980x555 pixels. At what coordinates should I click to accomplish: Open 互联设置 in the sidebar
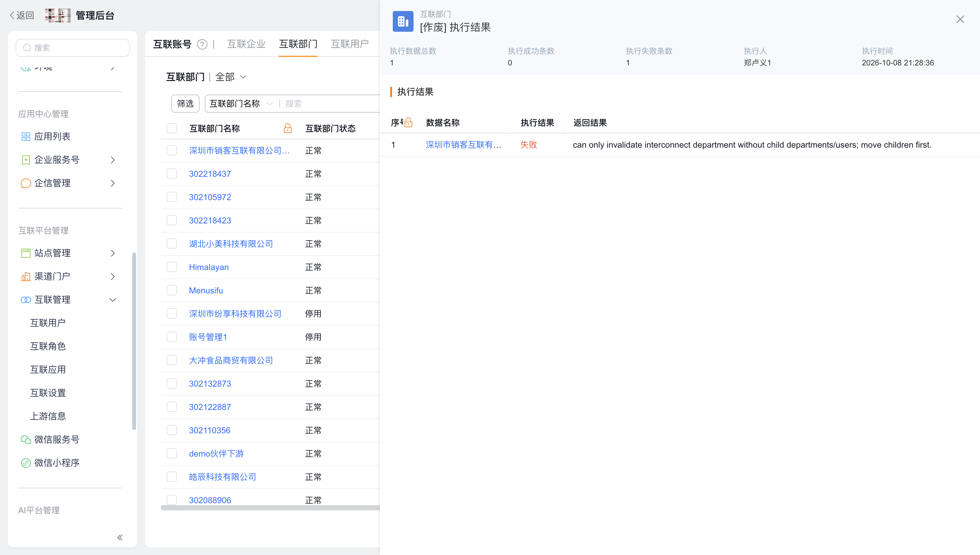48,393
